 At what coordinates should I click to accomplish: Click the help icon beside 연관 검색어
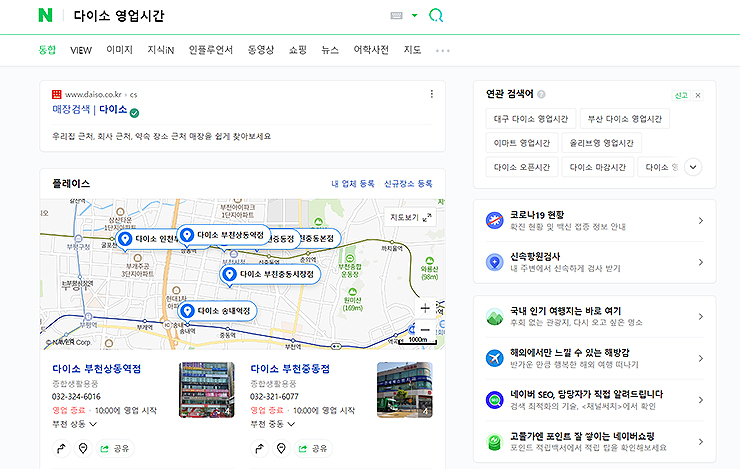coord(541,94)
